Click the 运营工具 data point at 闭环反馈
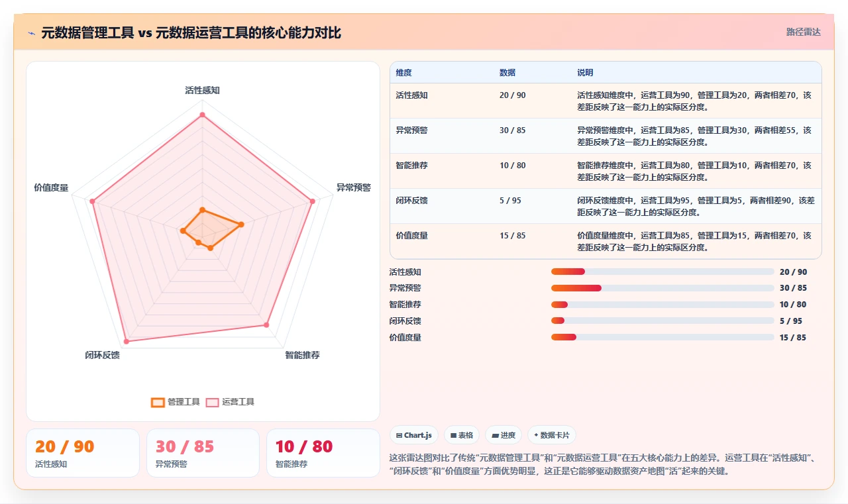 coord(126,341)
